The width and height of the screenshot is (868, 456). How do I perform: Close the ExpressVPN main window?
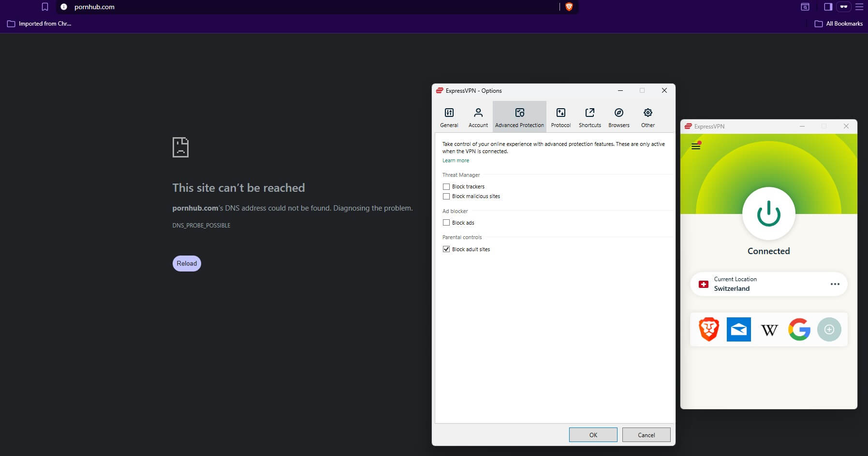(x=846, y=126)
